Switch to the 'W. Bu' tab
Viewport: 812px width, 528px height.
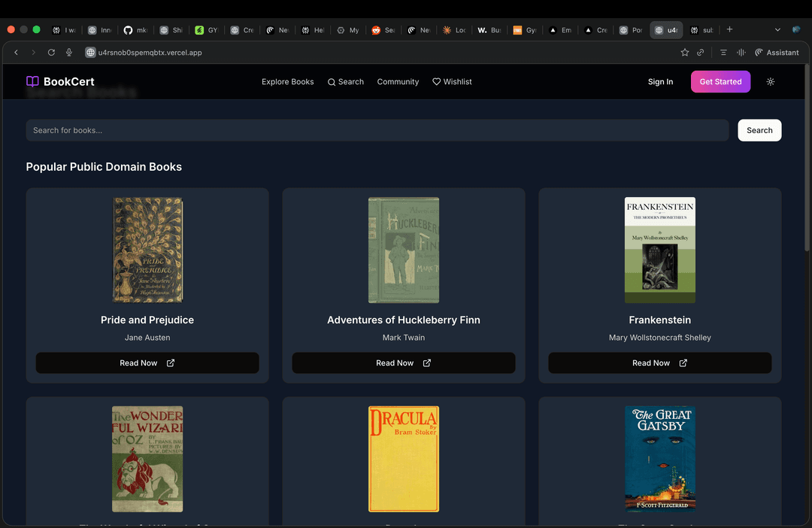pyautogui.click(x=489, y=30)
